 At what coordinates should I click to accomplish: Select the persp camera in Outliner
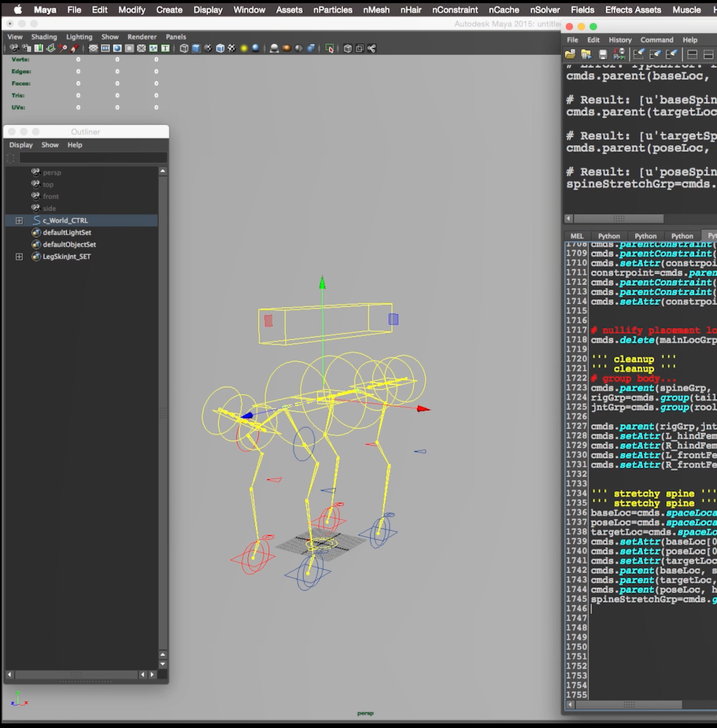coord(52,172)
